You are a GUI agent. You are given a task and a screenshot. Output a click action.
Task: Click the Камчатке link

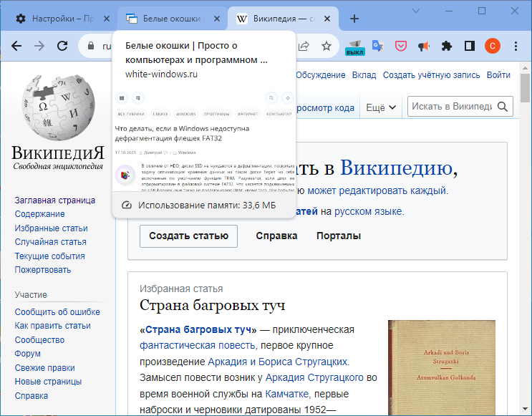tap(286, 394)
